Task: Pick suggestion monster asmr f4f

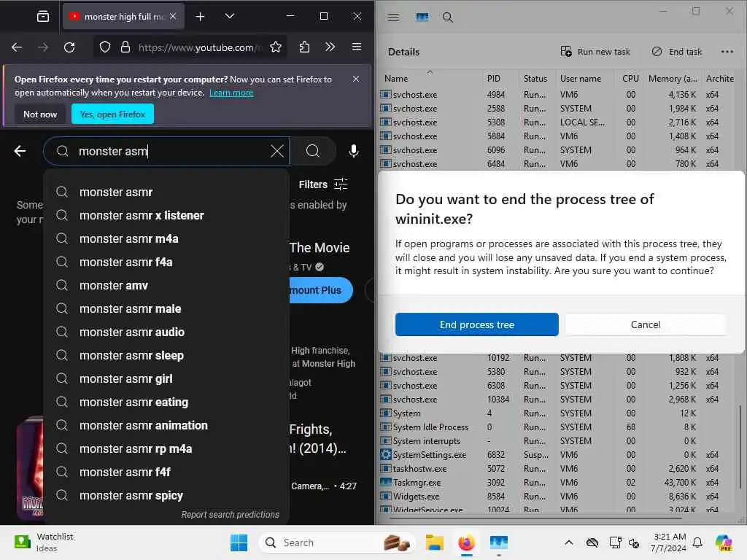Action: click(166, 472)
